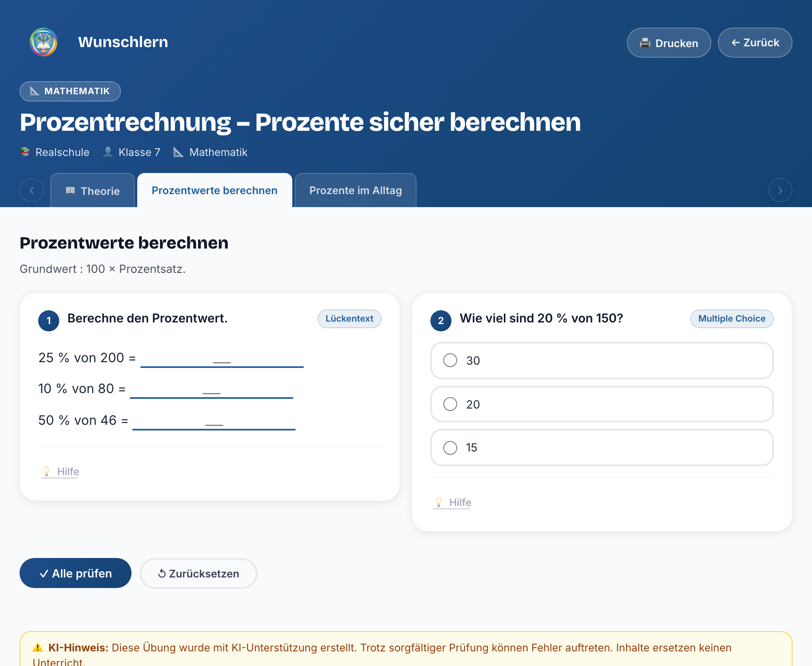Click the heading 'Berechne den Prozentwert.'
This screenshot has width=812, height=666.
click(147, 318)
